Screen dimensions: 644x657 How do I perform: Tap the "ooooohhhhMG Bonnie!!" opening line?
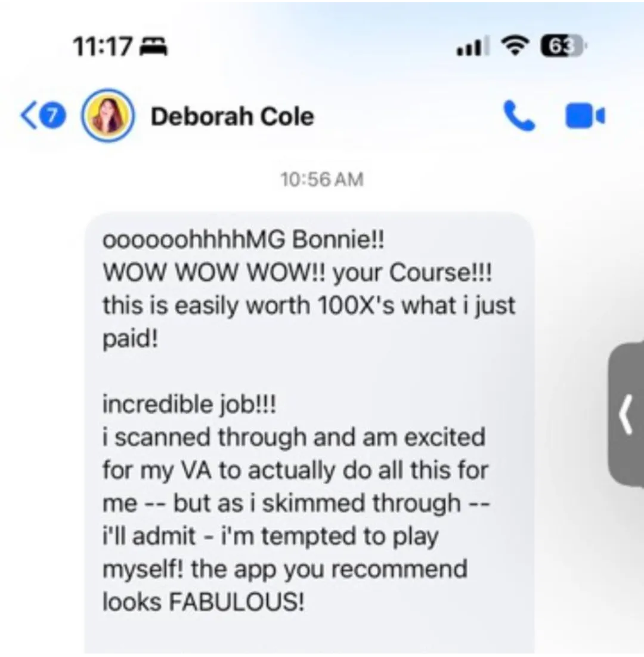pos(243,240)
